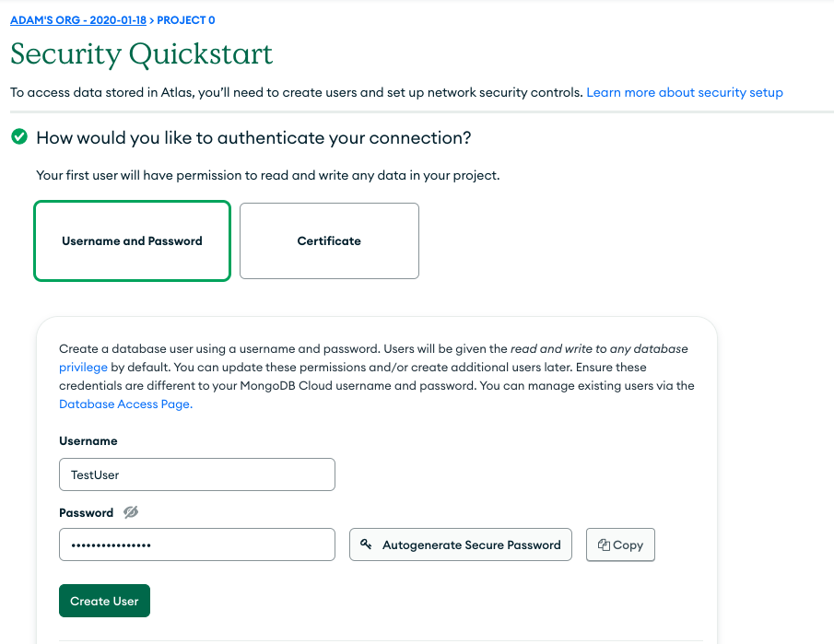Image resolution: width=834 pixels, height=644 pixels.
Task: Focus the Username field containing TestUser
Action: click(x=196, y=475)
